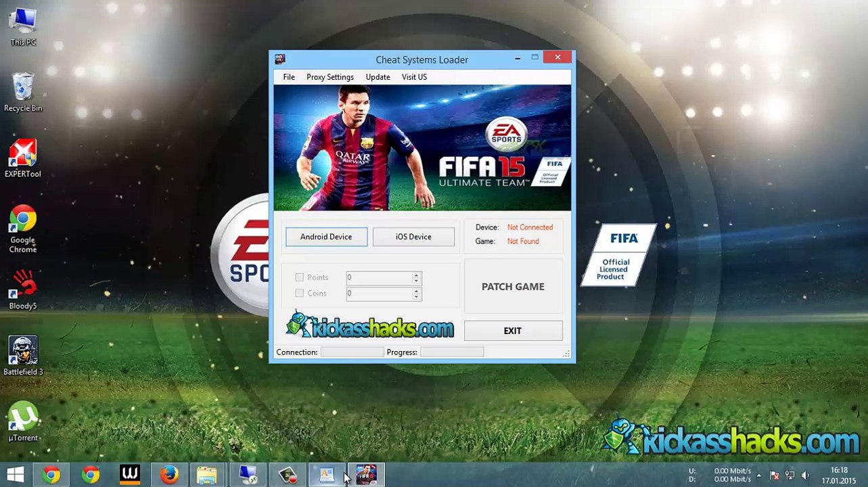This screenshot has width=868, height=487.
Task: Click the Coins number field
Action: [384, 293]
